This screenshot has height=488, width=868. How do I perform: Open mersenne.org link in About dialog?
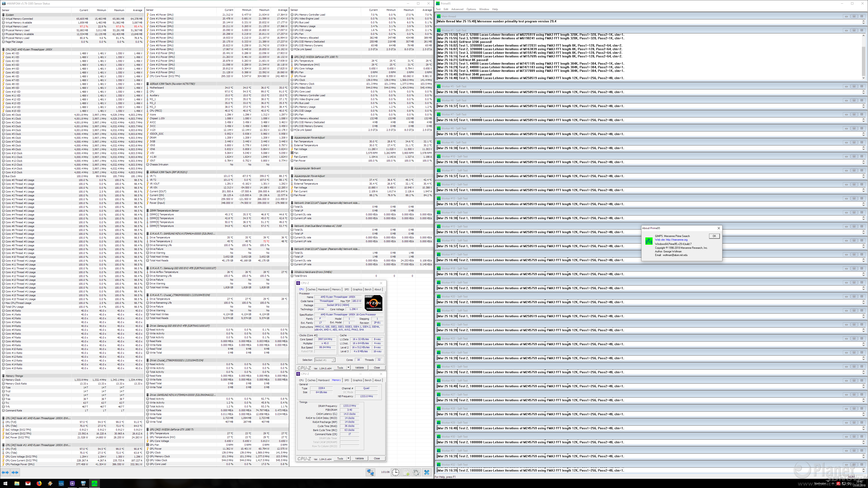coord(671,240)
